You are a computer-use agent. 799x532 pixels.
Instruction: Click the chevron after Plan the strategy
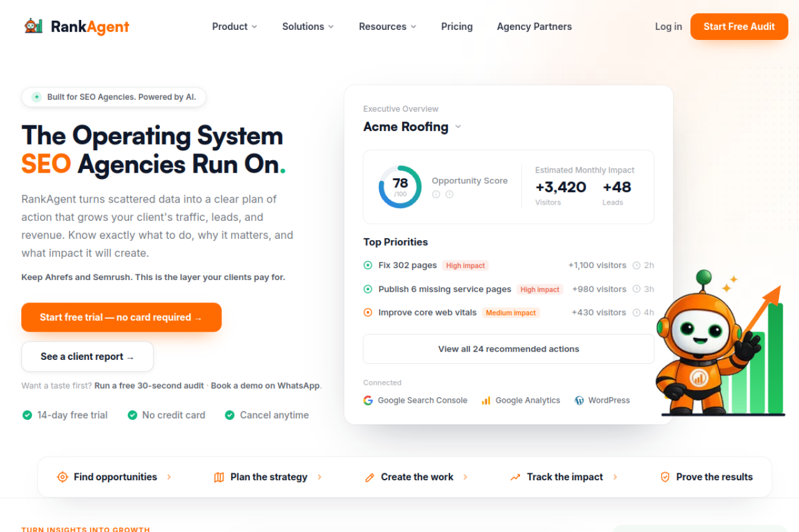(x=320, y=477)
